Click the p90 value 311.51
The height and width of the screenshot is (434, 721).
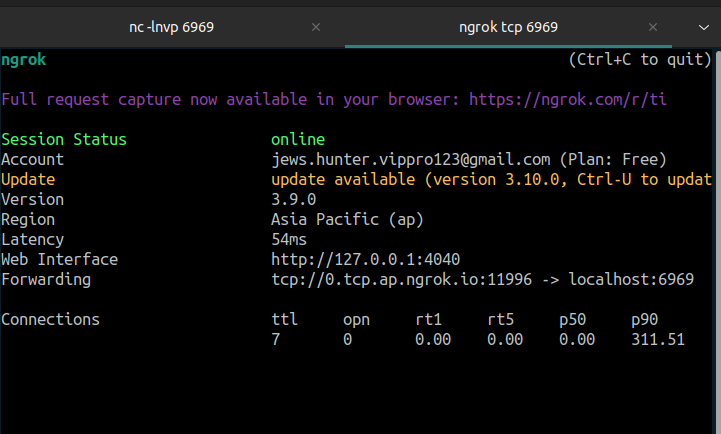click(x=658, y=339)
